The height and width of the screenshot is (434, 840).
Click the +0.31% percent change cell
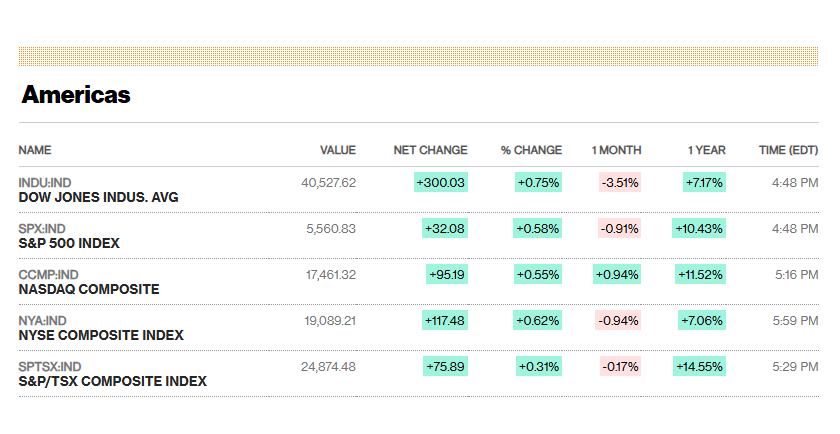click(x=539, y=366)
